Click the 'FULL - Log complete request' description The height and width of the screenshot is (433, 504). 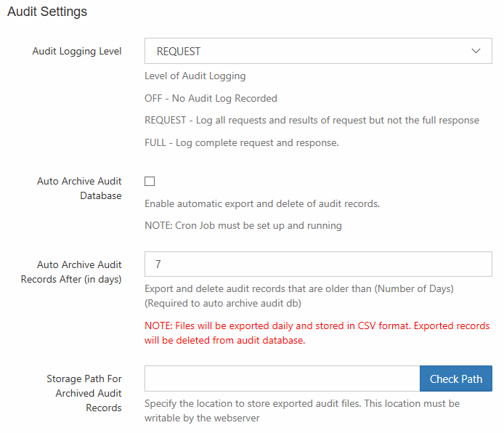pos(242,142)
